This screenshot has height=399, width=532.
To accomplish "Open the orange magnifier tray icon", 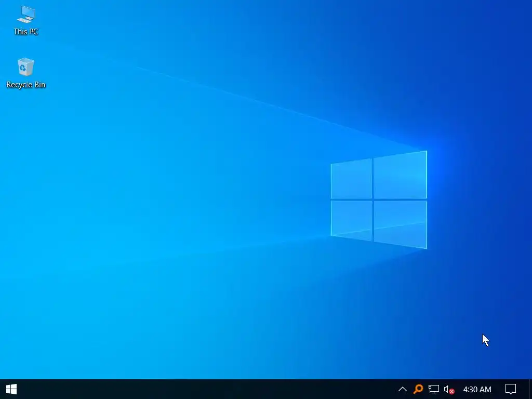I will pyautogui.click(x=418, y=389).
